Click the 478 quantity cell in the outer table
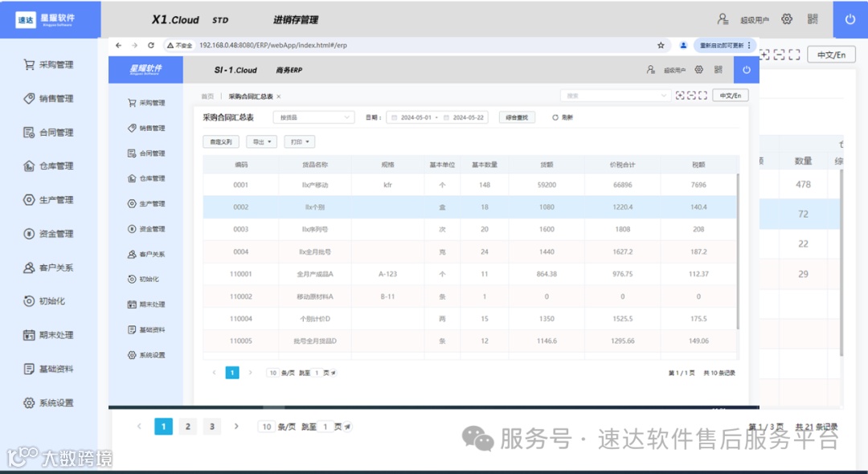The width and height of the screenshot is (868, 474). pos(803,185)
